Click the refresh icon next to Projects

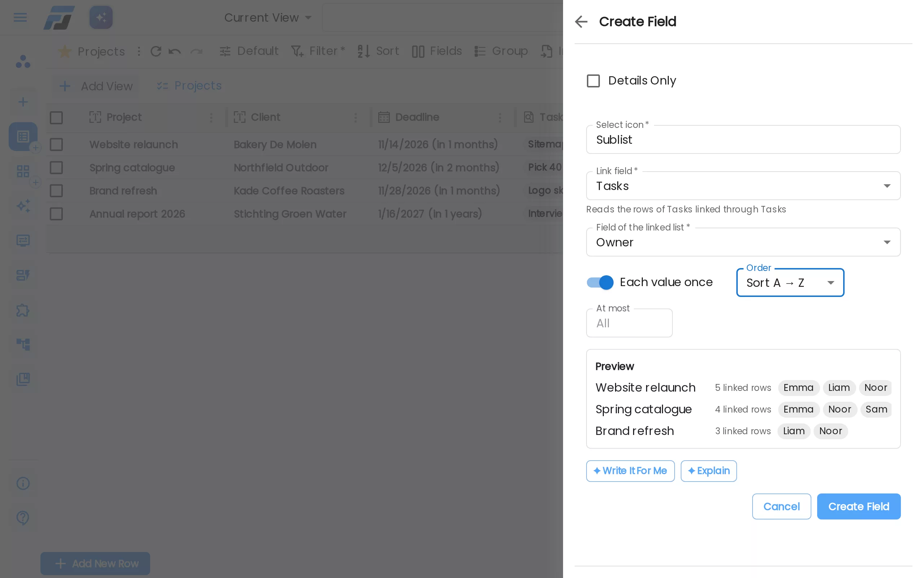click(156, 51)
